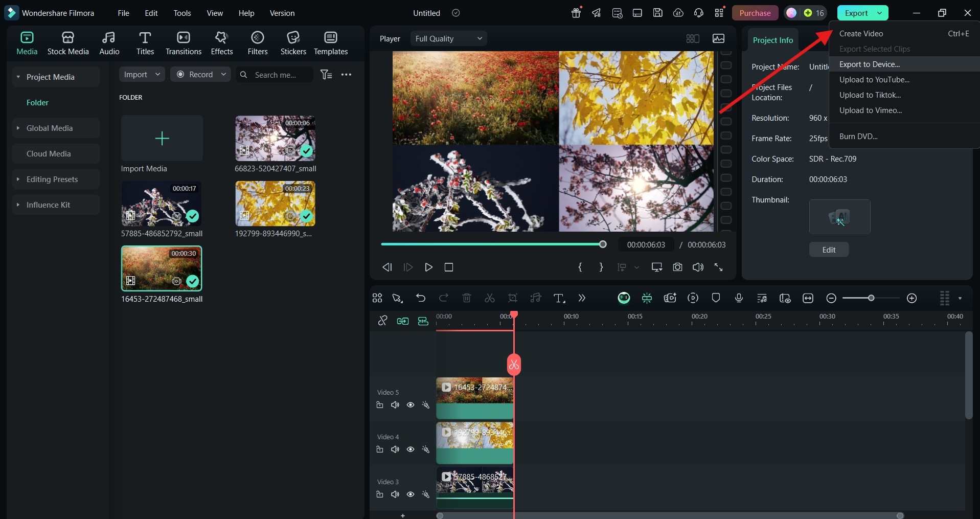
Task: Click the marker shield icon in timeline toolbar
Action: (x=716, y=298)
